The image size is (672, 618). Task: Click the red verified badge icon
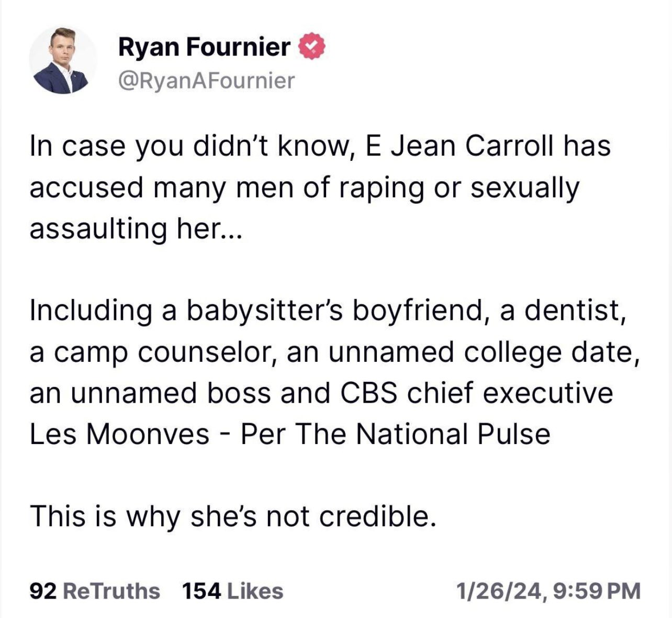point(312,48)
